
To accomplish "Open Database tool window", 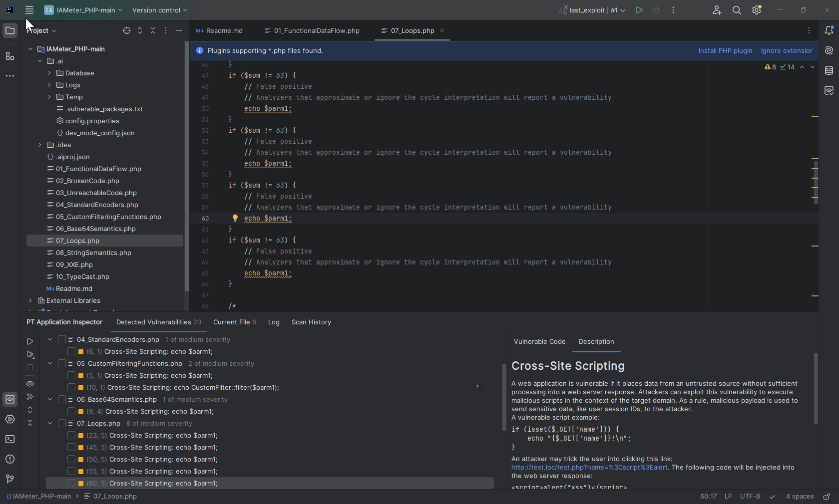I will [829, 70].
